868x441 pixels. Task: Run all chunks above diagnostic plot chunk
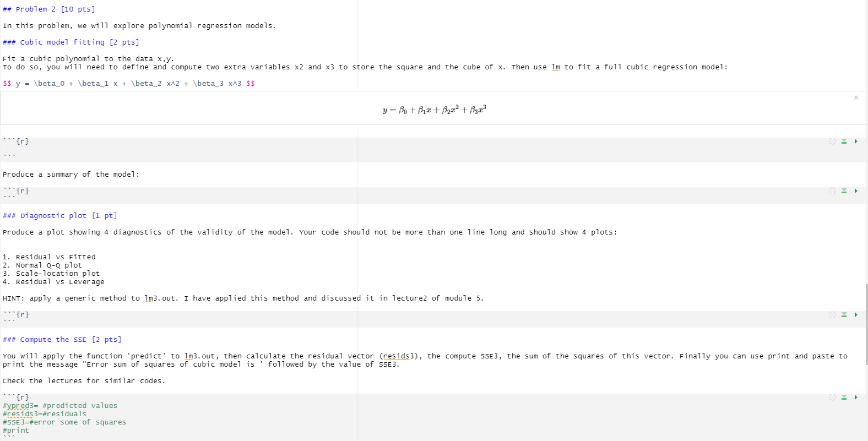(x=843, y=314)
